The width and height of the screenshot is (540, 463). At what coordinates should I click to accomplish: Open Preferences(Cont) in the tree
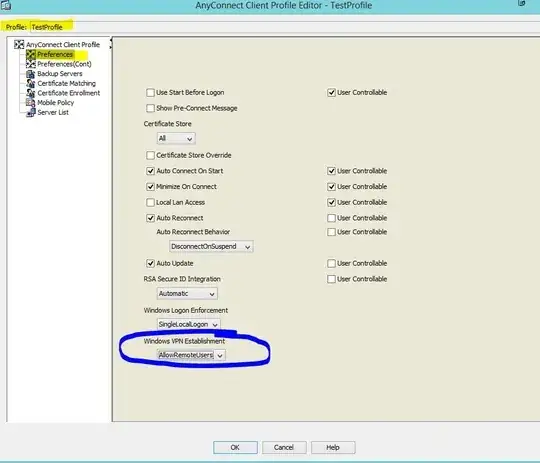[64, 64]
